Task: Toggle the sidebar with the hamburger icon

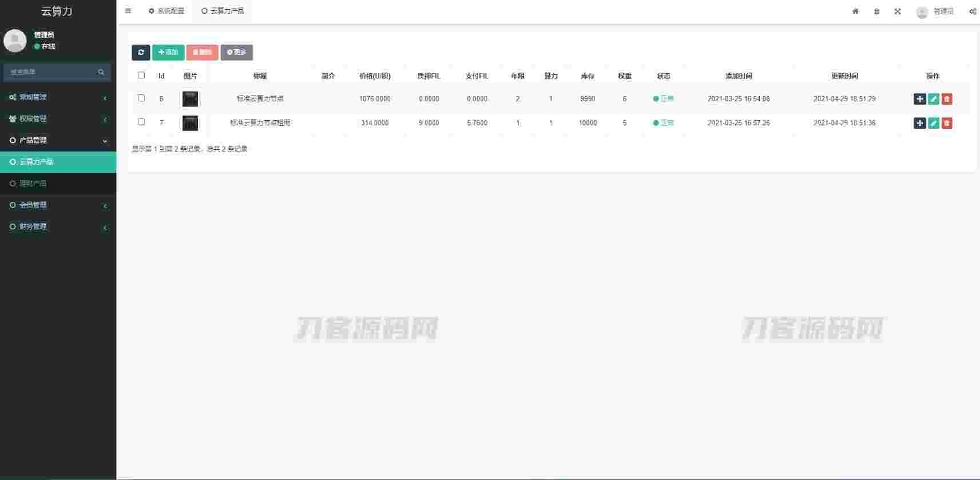Action: (128, 11)
